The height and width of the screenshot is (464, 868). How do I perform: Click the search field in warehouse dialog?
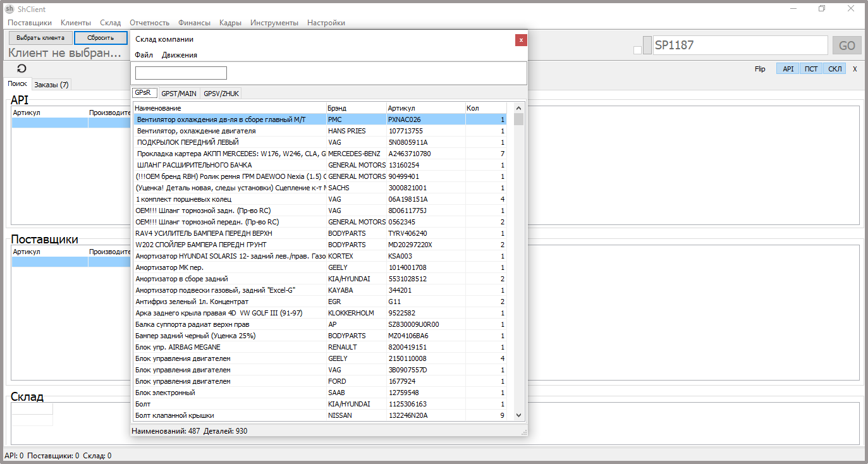tap(181, 73)
